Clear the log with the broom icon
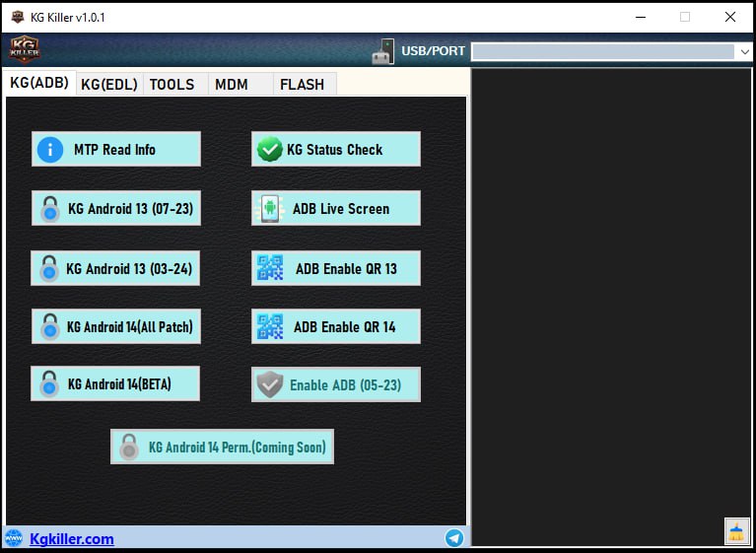The height and width of the screenshot is (553, 756). [x=736, y=531]
